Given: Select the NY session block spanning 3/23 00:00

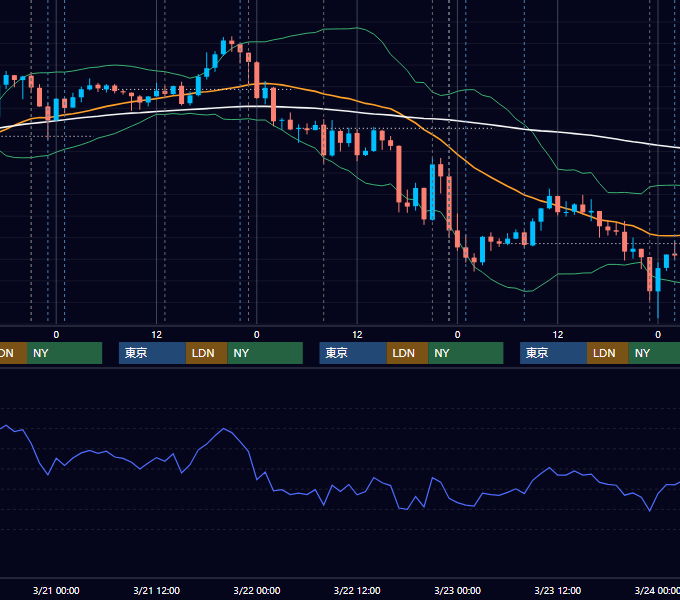Looking at the screenshot, I should (x=466, y=353).
